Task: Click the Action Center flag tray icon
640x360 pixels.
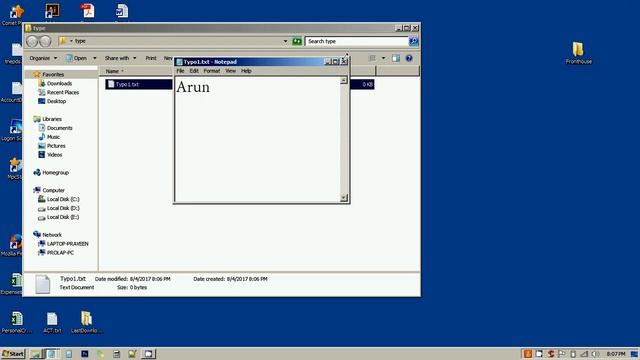Action: [562, 354]
